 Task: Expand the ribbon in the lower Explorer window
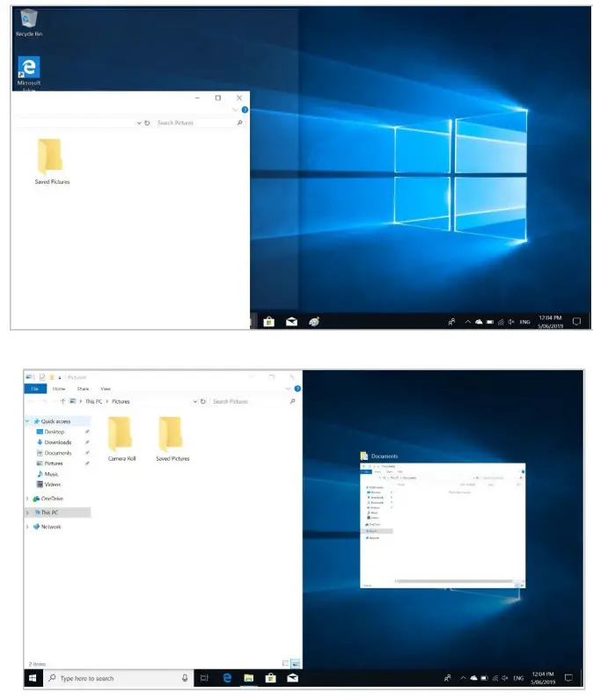(288, 389)
